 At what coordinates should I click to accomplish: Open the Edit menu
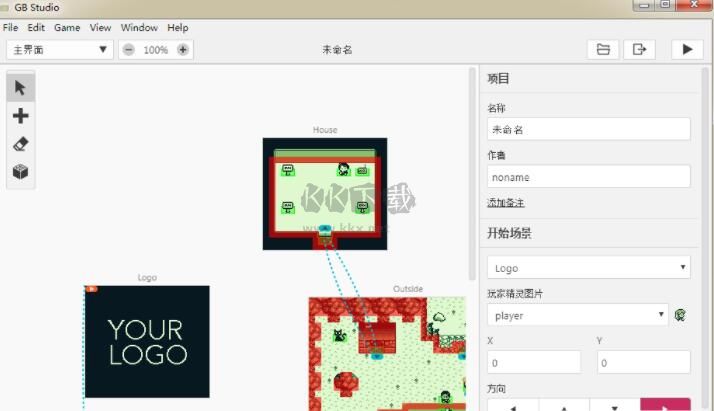pyautogui.click(x=36, y=28)
